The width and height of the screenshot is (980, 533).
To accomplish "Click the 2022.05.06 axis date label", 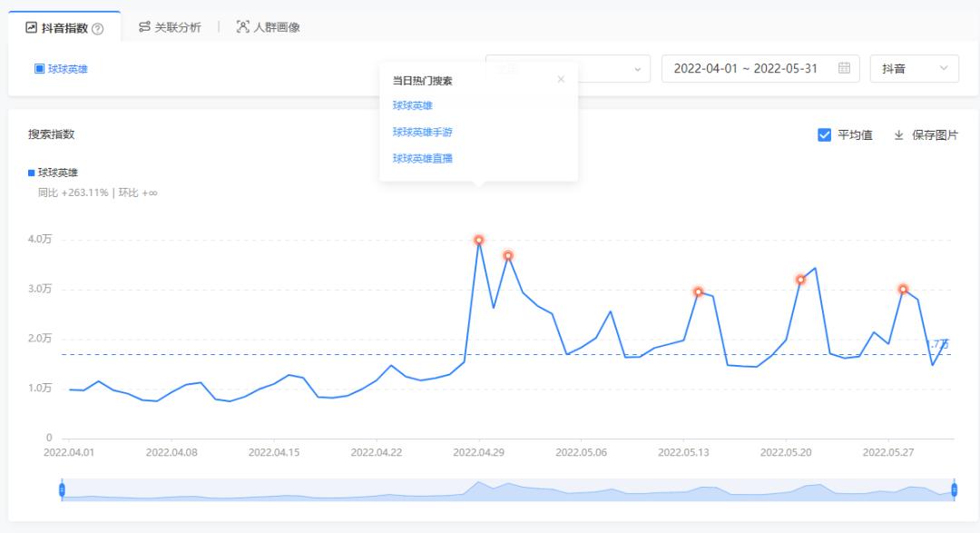I will coord(582,452).
